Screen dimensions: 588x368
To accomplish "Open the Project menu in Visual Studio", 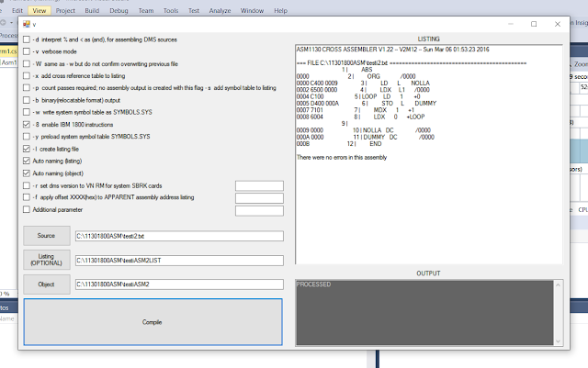I will 65,10.
